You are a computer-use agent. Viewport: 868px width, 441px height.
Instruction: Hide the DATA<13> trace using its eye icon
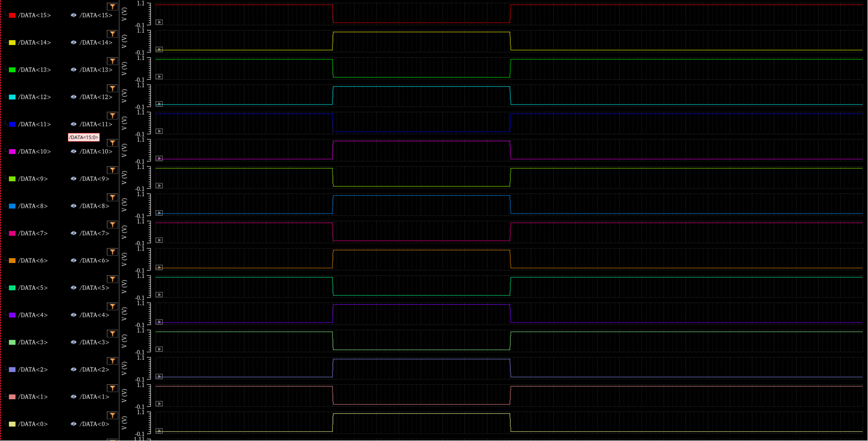[x=73, y=70]
